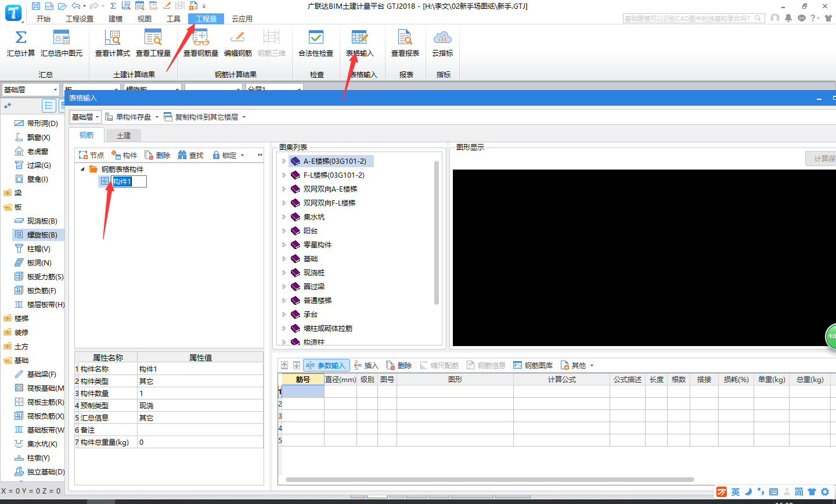Click 参数输入 button

tap(327, 365)
